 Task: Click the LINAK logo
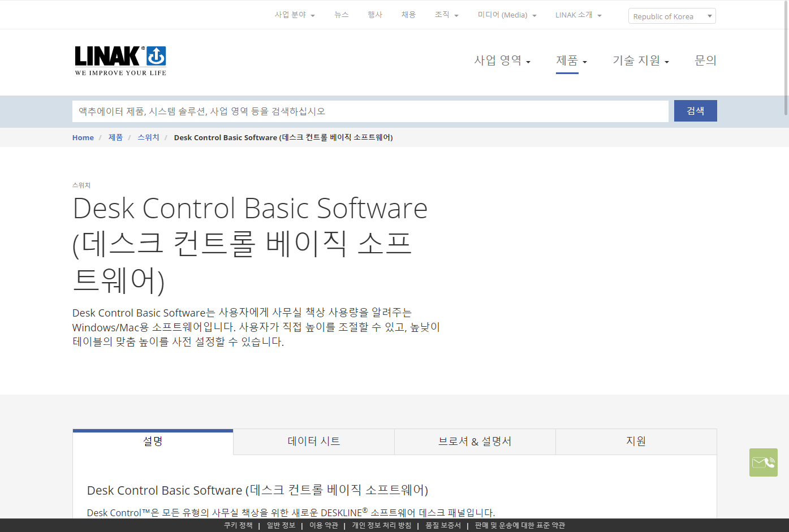120,60
